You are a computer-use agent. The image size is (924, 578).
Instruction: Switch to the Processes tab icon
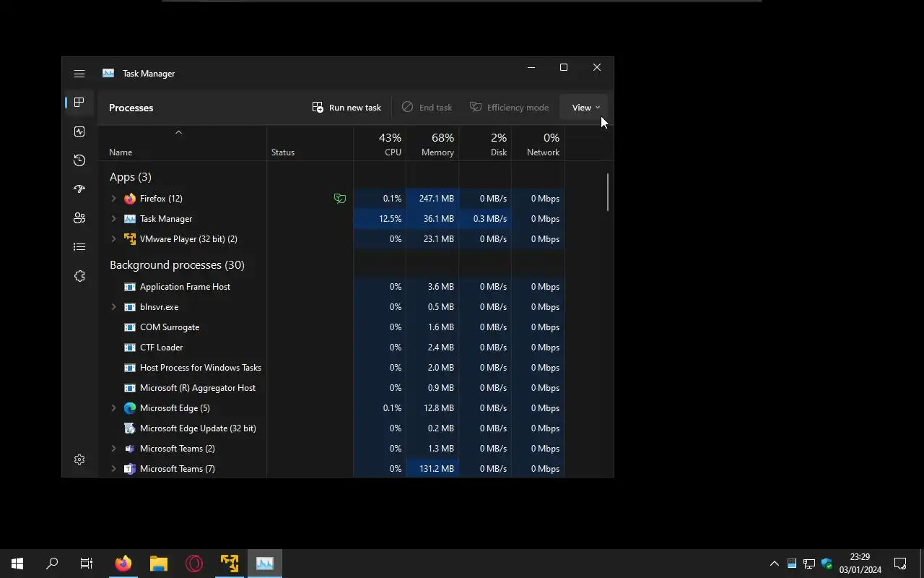[79, 103]
